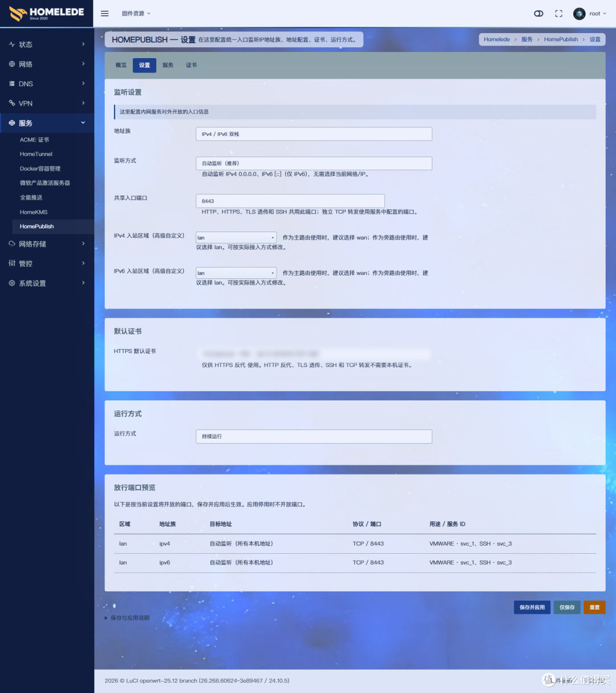Open HomeTunnel in the sidebar
Image resolution: width=616 pixels, height=693 pixels.
click(x=36, y=154)
